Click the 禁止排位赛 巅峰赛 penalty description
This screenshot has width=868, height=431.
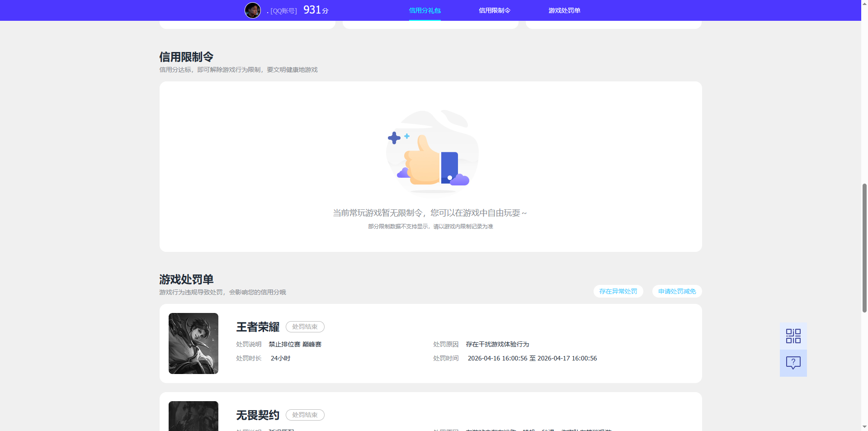tap(295, 344)
